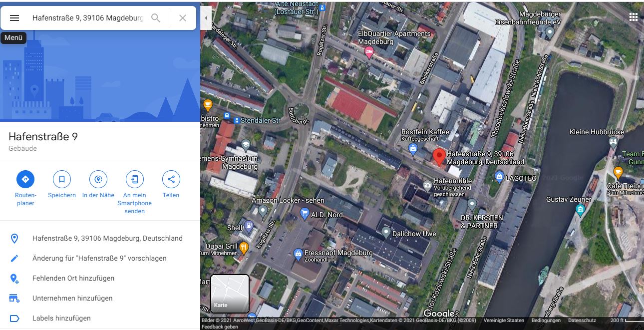Click the Café Treibgut coffee marker
The width and height of the screenshot is (644, 330).
(x=618, y=173)
